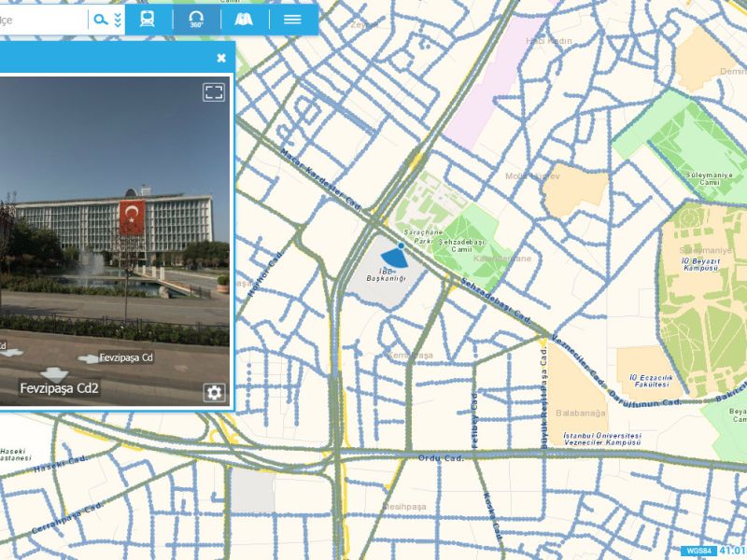Click the Turkish flag building in panorama
The image size is (747, 560).
coord(132,218)
